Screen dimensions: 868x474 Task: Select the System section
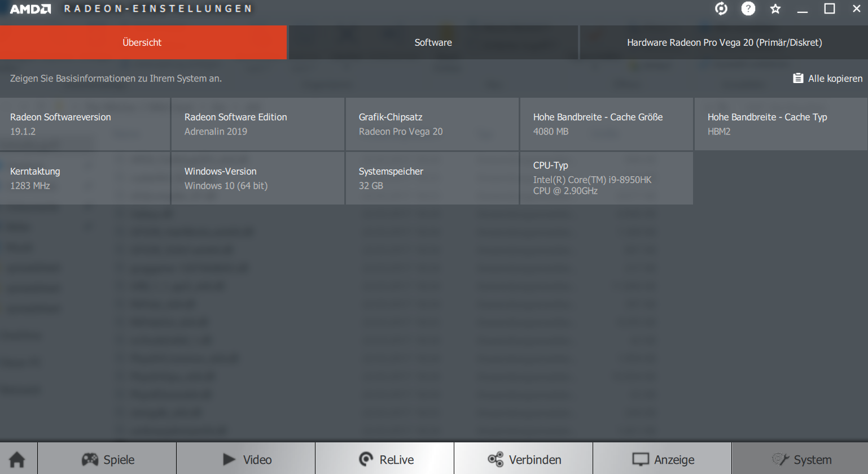(800, 459)
